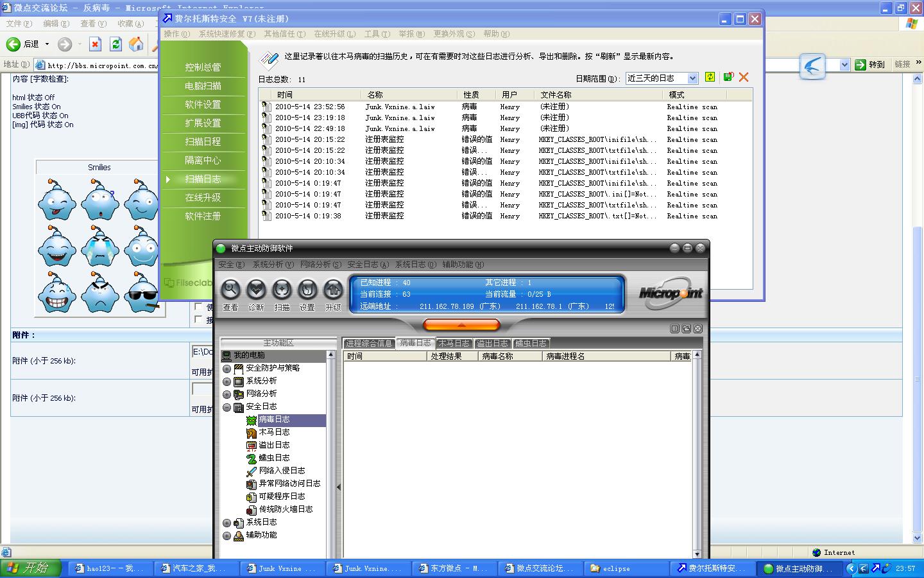Open 软件注册 in Filseclab sidebar
The height and width of the screenshot is (578, 924).
(203, 216)
